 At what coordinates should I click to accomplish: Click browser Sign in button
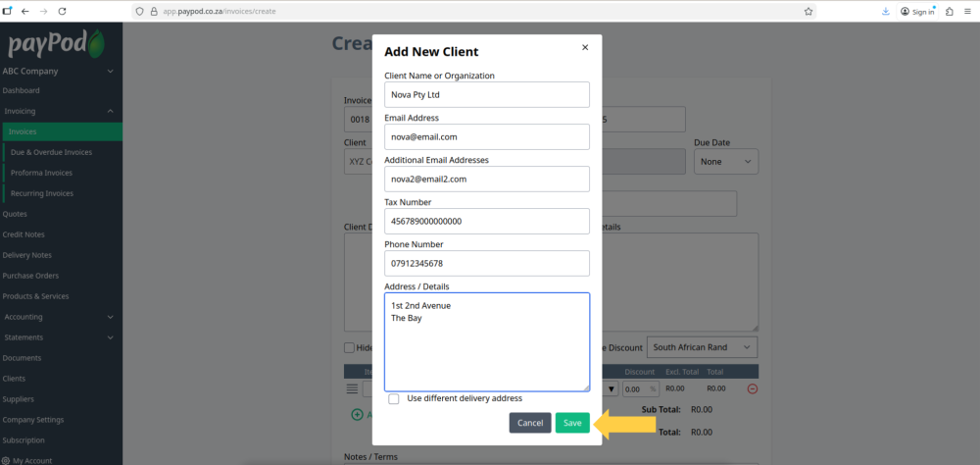[x=917, y=11]
